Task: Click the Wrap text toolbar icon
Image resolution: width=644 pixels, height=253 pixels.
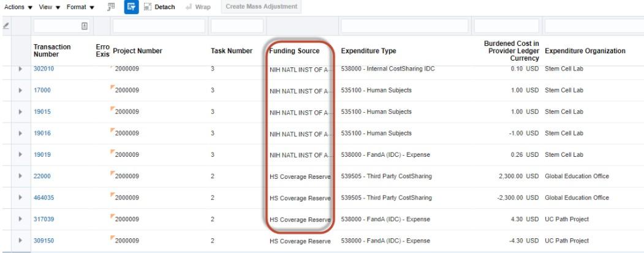Action: (x=191, y=7)
